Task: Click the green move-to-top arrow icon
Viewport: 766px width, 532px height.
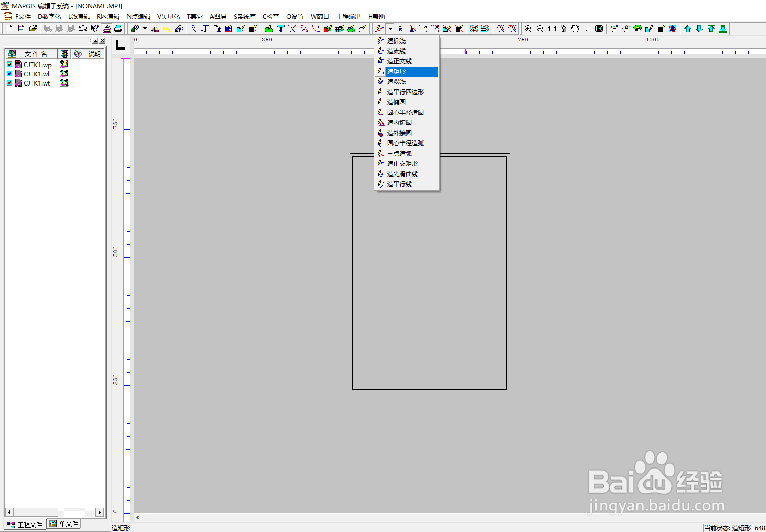Action: (x=711, y=29)
